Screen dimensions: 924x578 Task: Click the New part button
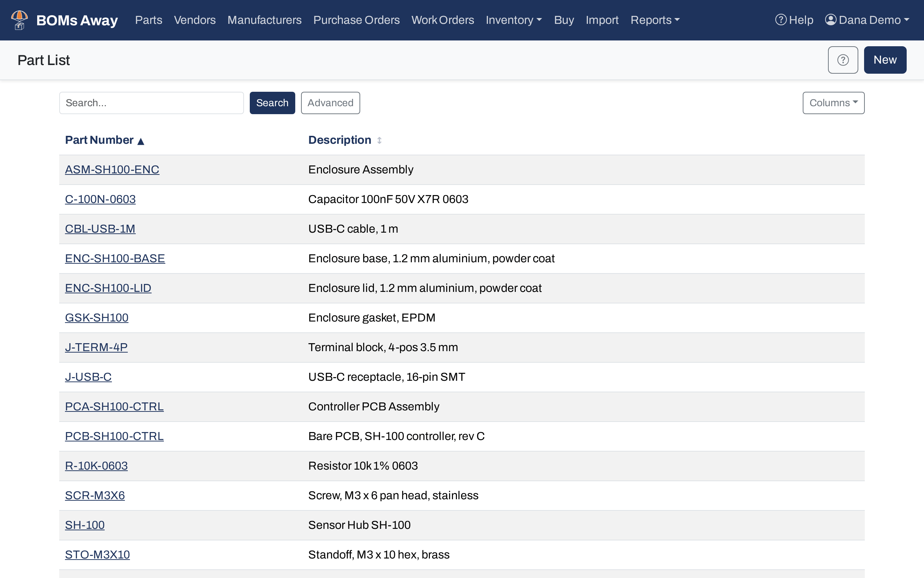point(885,60)
